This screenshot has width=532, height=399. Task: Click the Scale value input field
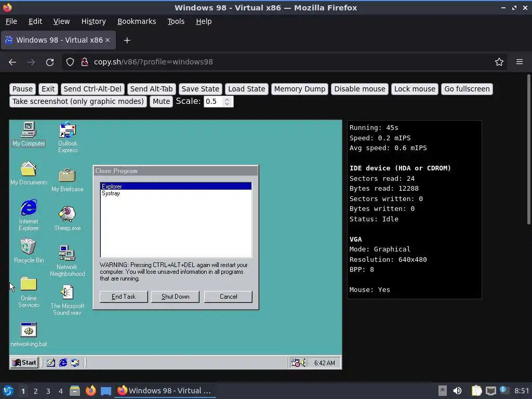(x=215, y=101)
